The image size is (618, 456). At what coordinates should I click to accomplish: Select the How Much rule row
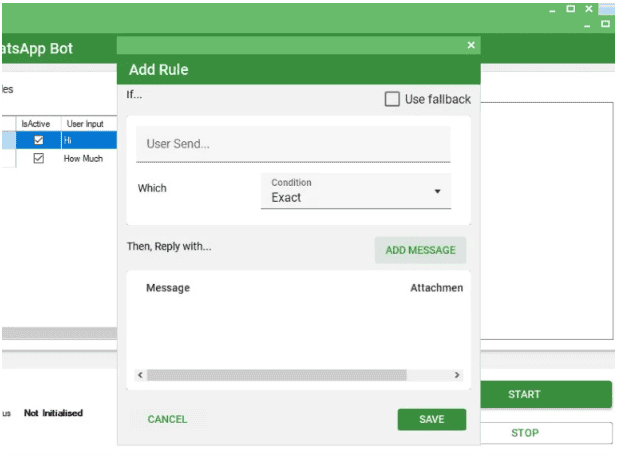pyautogui.click(x=59, y=158)
